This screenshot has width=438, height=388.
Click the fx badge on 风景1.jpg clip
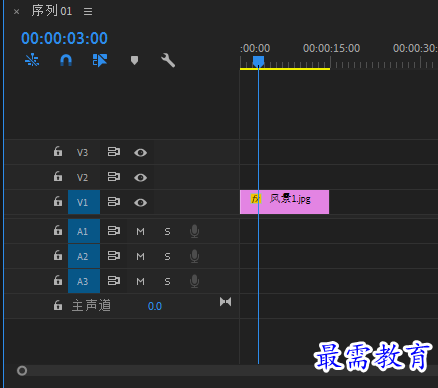coord(255,199)
